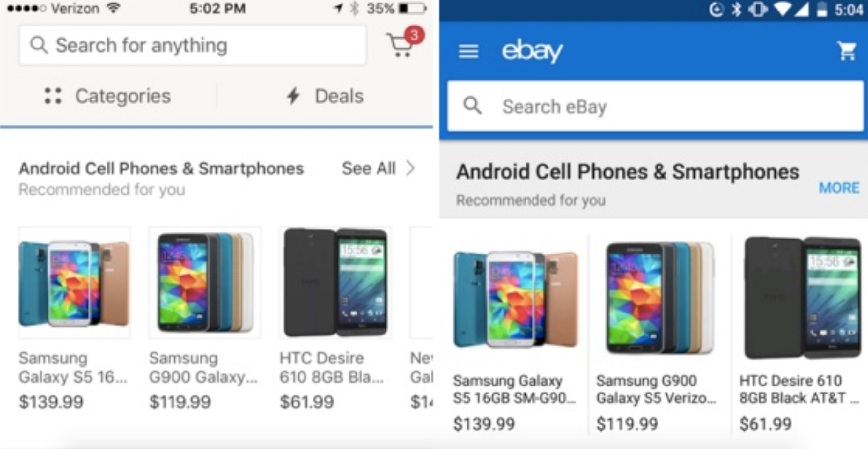The height and width of the screenshot is (449, 868).
Task: Tap the Wi-Fi indicator in the iOS status bar
Action: [113, 8]
